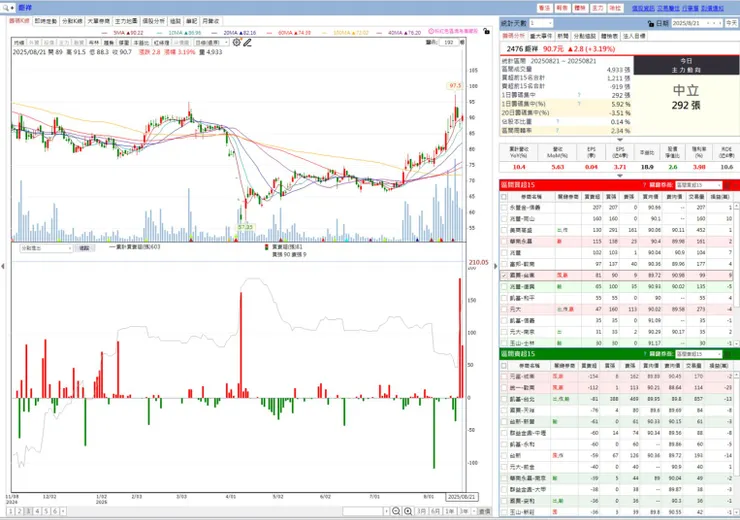Switch to 即時走勢 tab
This screenshot has height=520, width=740.
click(x=46, y=21)
